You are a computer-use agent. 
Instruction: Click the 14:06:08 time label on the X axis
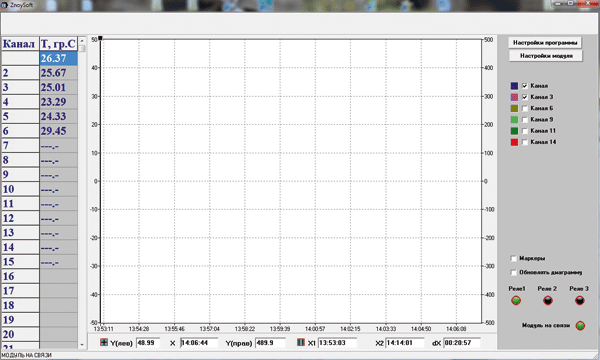tap(456, 329)
